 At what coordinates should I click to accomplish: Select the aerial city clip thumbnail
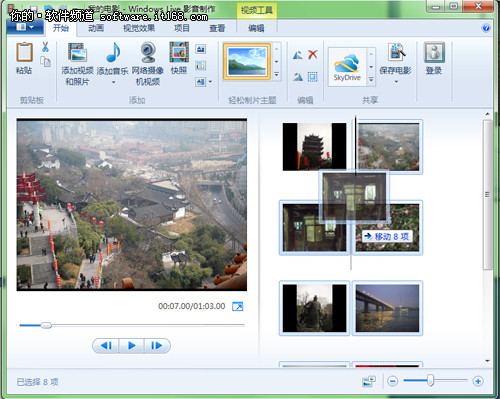[x=389, y=147]
